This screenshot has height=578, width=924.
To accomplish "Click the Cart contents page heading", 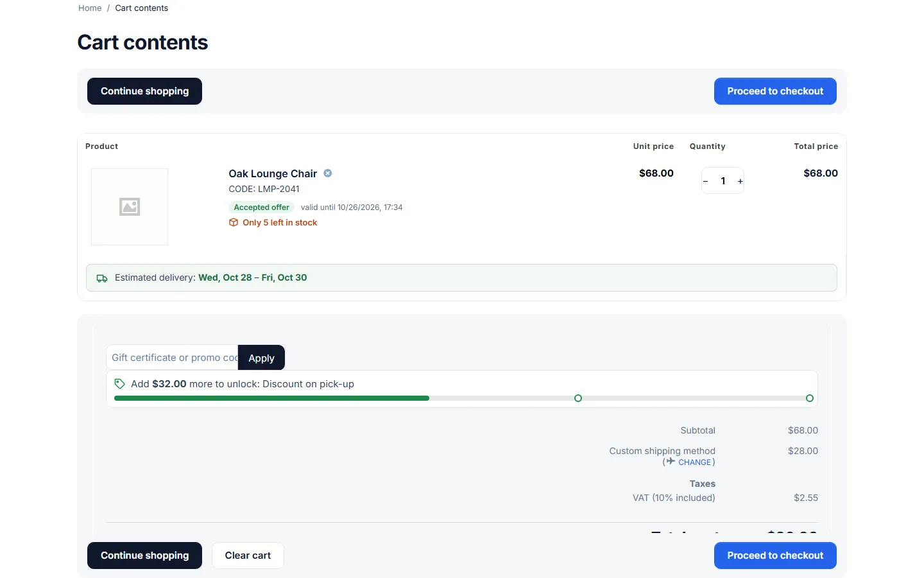I will tap(142, 42).
